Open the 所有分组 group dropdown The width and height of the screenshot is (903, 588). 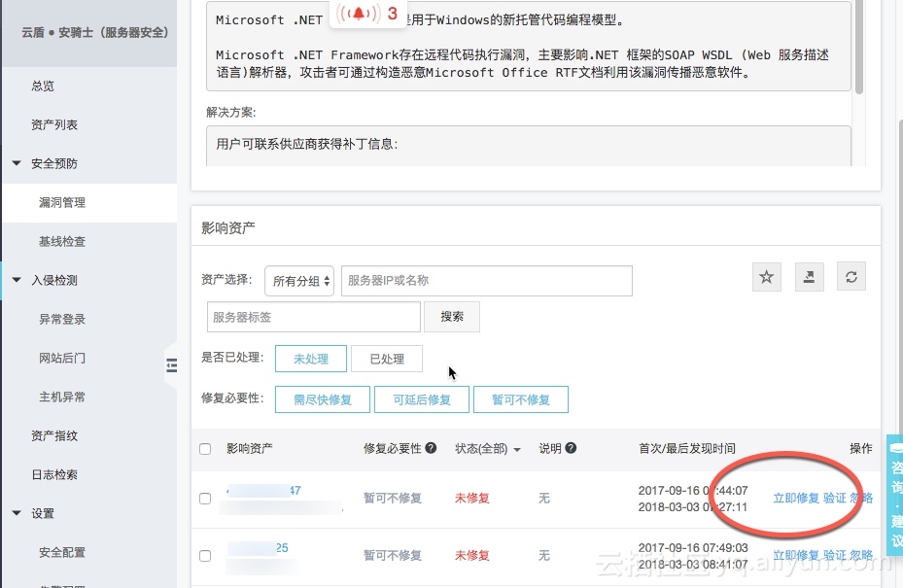pos(299,281)
